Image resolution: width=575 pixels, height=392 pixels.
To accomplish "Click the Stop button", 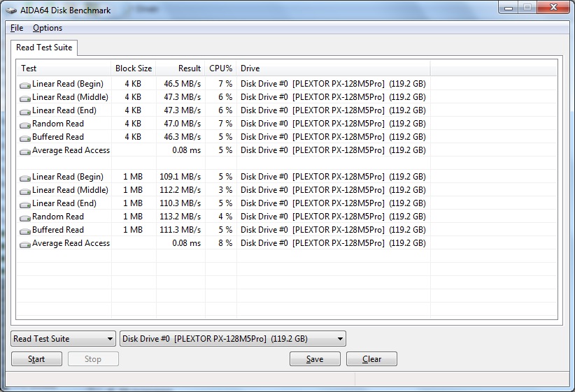I will (93, 359).
